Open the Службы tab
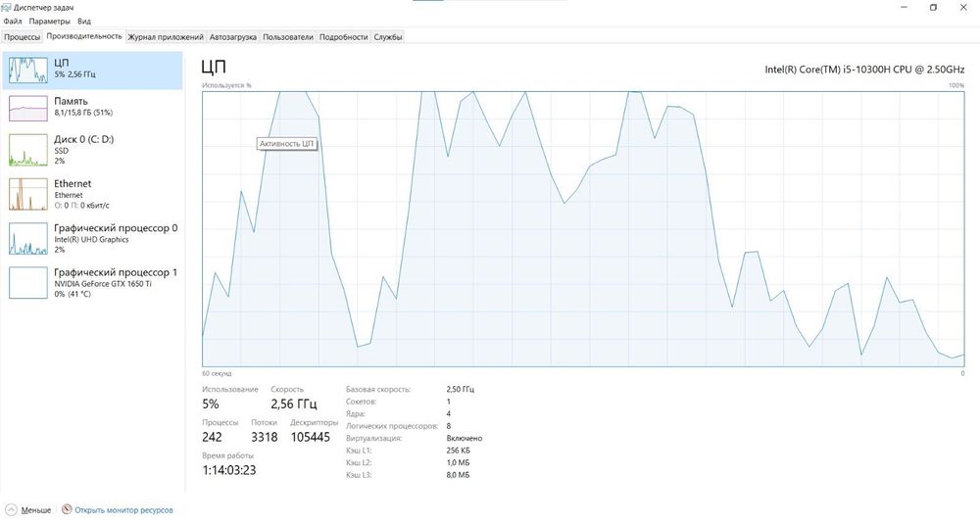This screenshot has height=524, width=980. pyautogui.click(x=387, y=37)
